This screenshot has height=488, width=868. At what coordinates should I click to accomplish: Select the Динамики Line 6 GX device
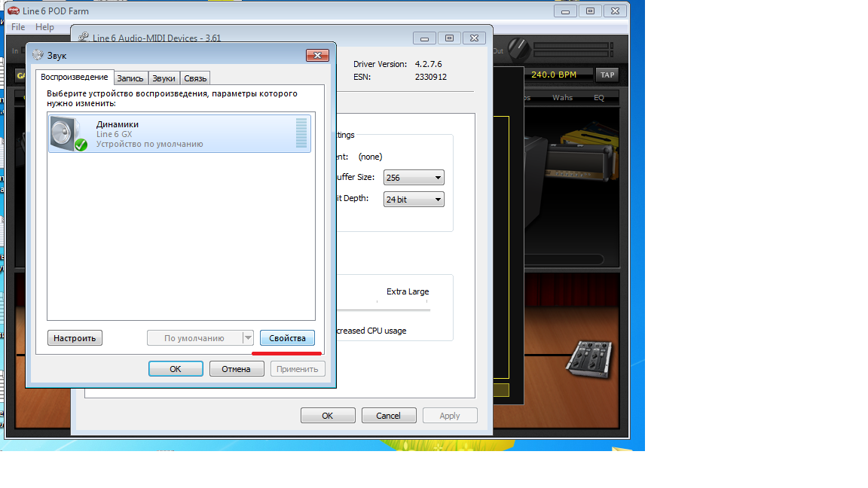pyautogui.click(x=179, y=133)
